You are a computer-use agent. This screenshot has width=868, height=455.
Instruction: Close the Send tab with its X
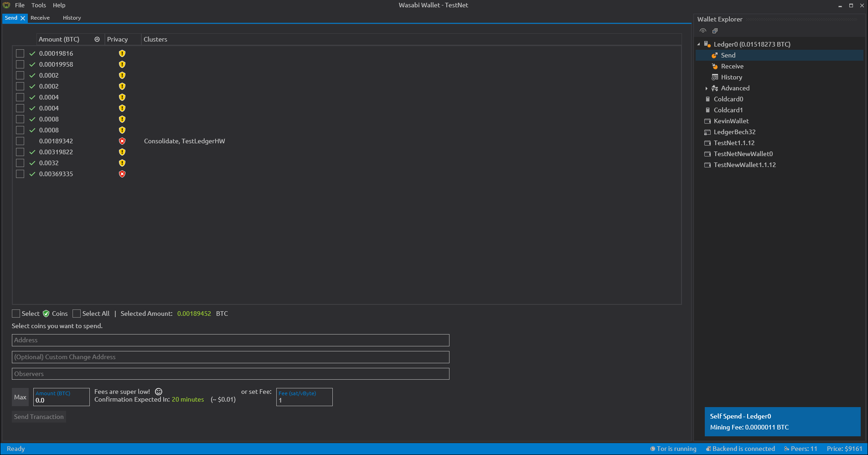pos(23,18)
